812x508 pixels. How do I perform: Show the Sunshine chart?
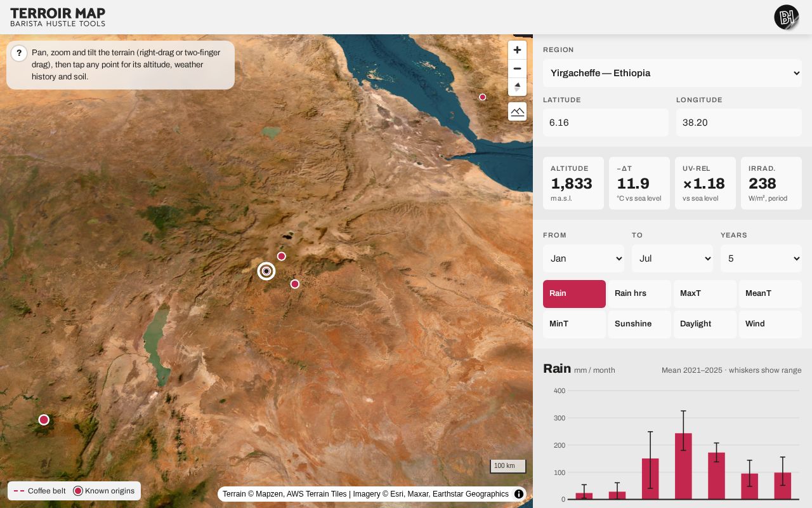(639, 324)
